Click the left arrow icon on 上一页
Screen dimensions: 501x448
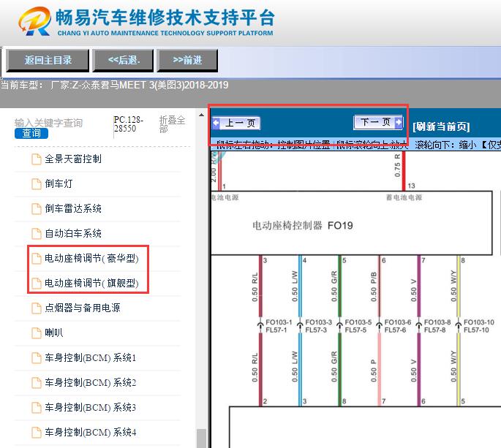[x=216, y=123]
